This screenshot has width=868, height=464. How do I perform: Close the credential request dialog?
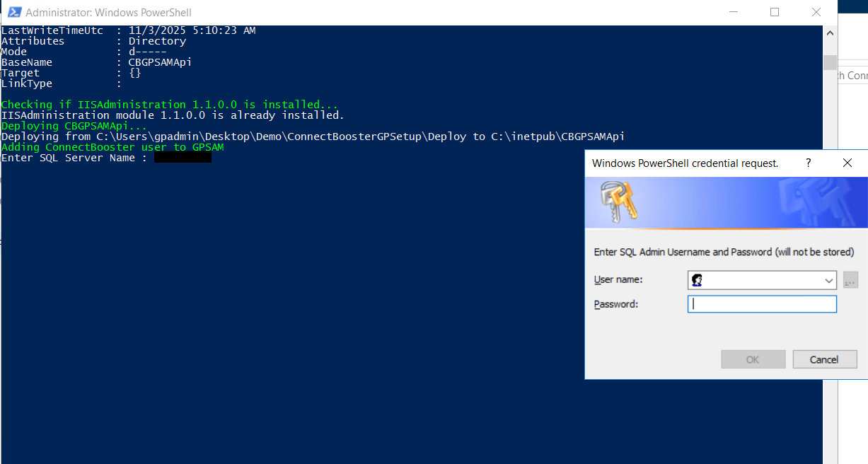[x=847, y=163]
